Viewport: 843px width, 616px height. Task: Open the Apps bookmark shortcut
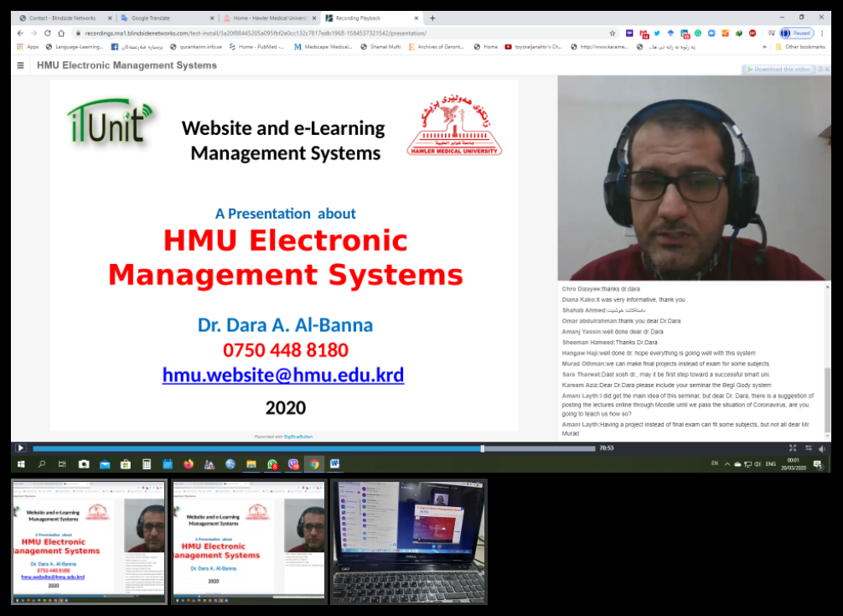(x=28, y=47)
